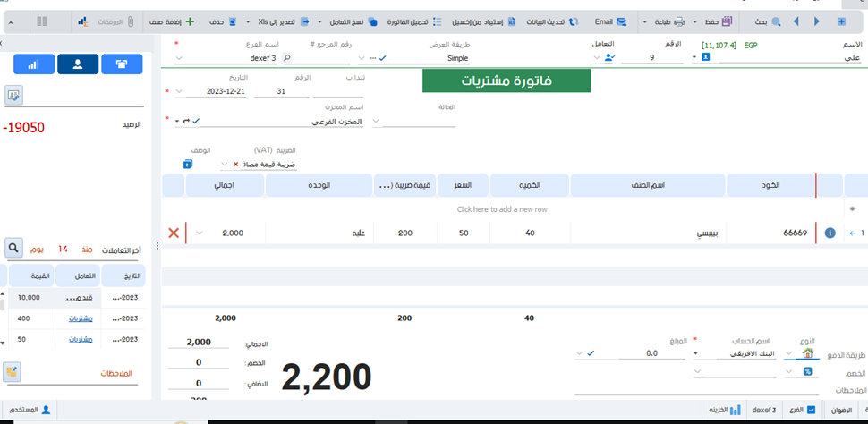
Task: Click the الكود column header
Action: coord(770,185)
